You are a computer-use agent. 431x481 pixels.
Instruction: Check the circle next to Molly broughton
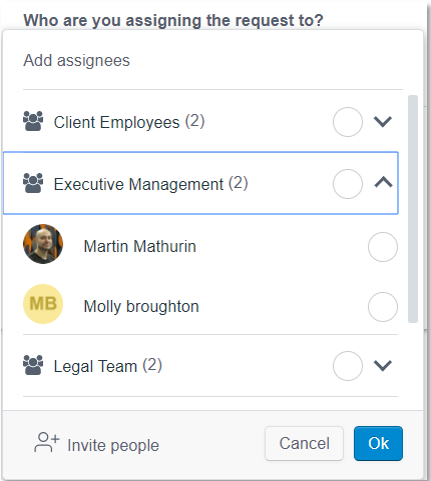click(383, 307)
